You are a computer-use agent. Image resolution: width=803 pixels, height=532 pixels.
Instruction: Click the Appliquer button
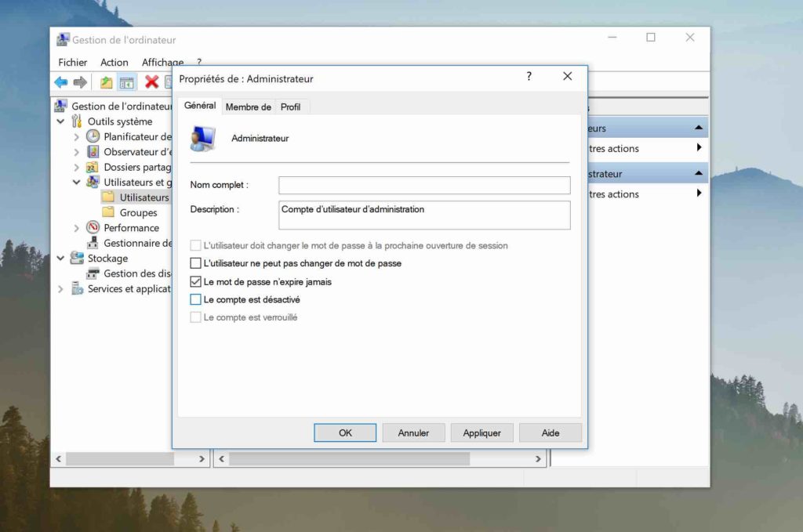coord(481,432)
